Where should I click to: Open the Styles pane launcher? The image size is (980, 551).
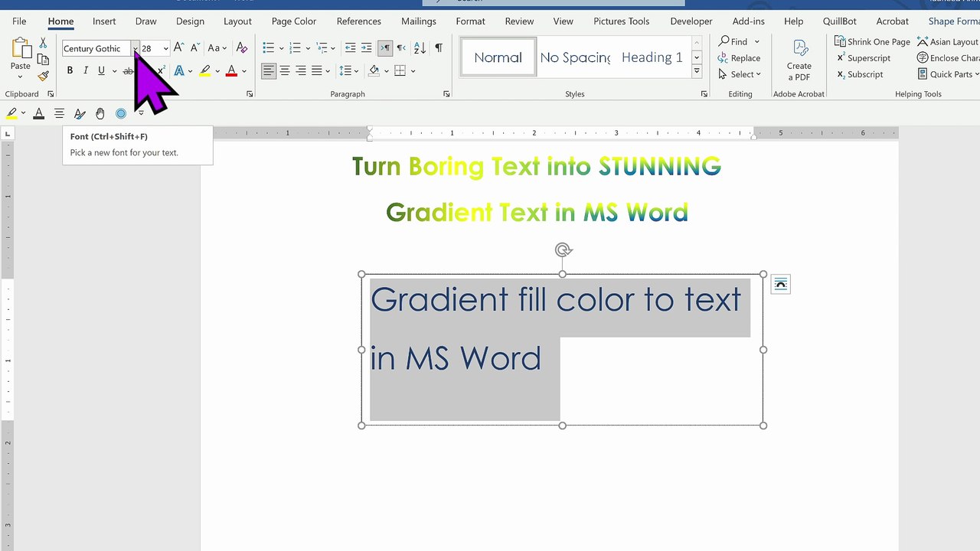[704, 94]
